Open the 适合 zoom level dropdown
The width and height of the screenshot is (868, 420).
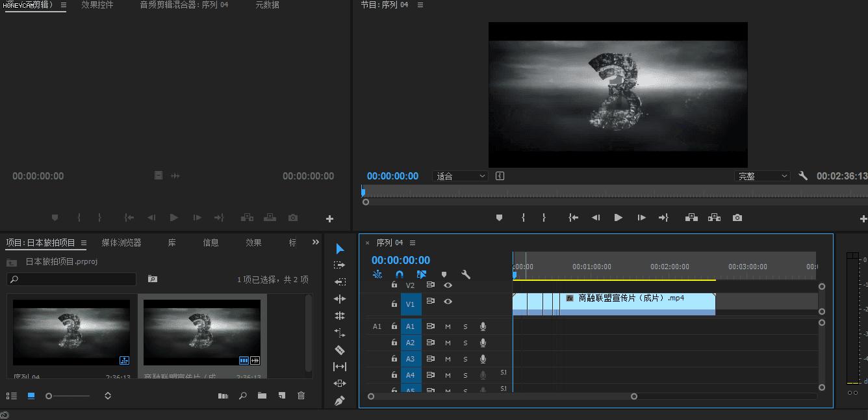(460, 176)
